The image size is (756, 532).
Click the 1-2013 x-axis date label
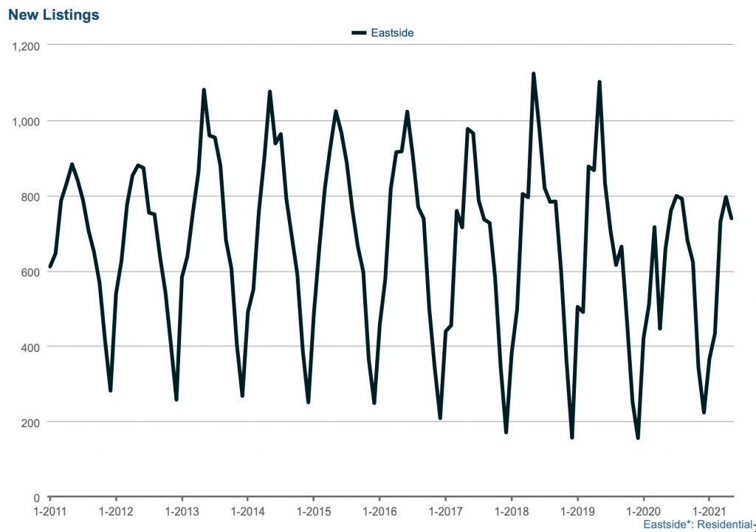point(182,511)
